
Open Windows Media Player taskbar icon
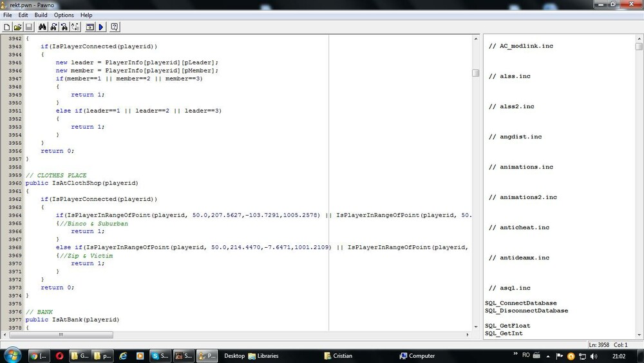point(140,356)
